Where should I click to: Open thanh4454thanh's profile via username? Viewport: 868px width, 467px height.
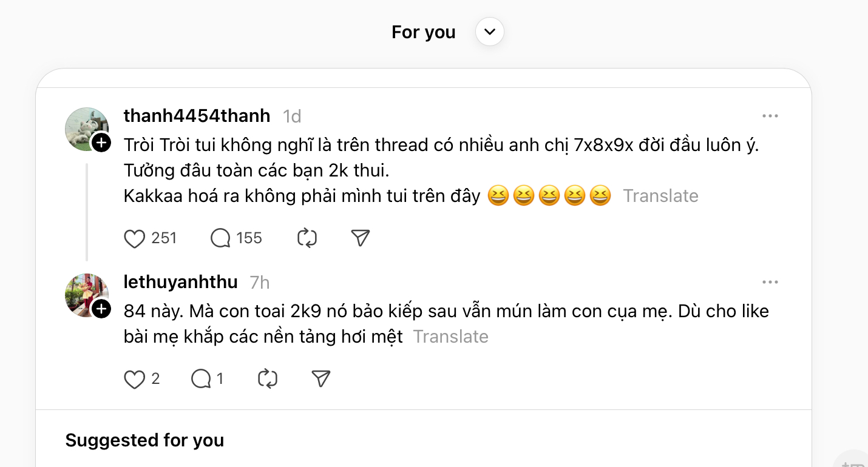pos(197,115)
